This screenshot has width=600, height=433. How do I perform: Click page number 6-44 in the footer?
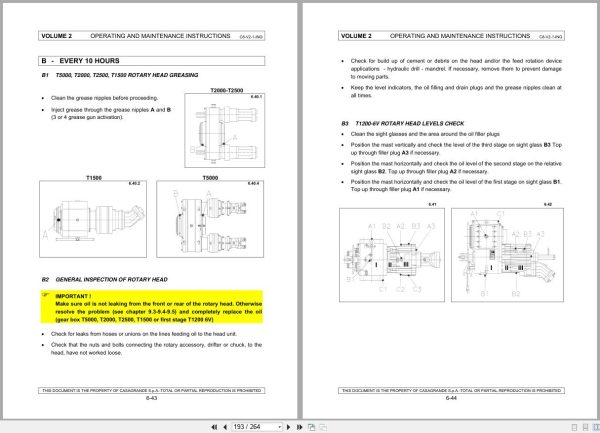click(451, 398)
